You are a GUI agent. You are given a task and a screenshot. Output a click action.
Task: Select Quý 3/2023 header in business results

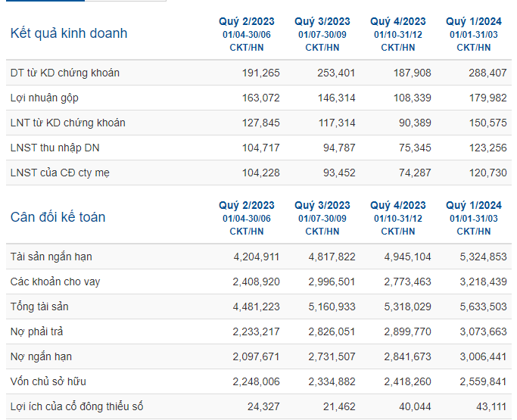tap(322, 21)
